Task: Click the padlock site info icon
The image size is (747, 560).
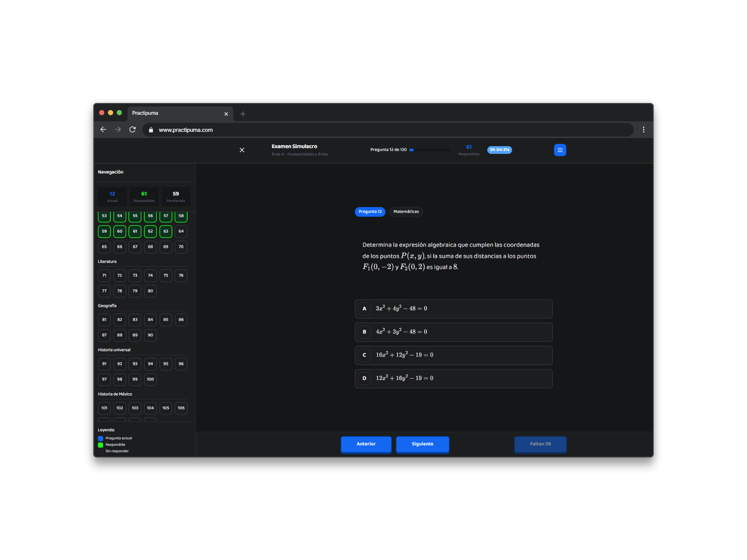Action: (151, 130)
